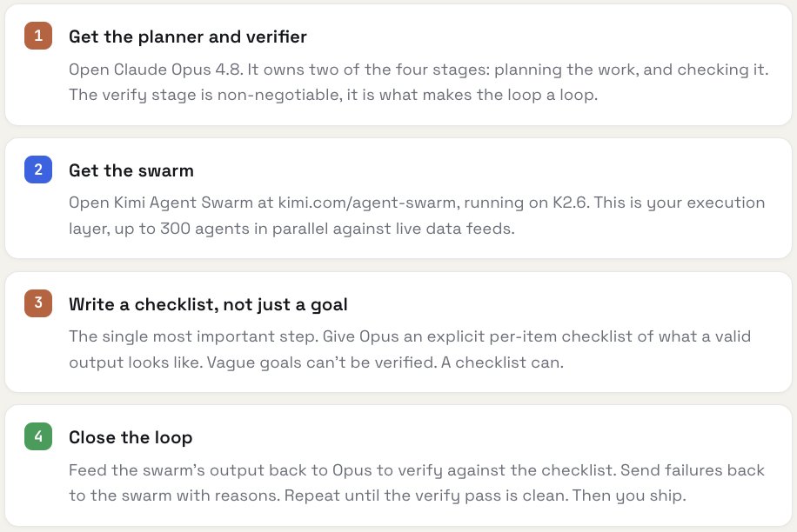The height and width of the screenshot is (532, 797).
Task: Click the 'Kimi Agent Swarm' name
Action: (x=183, y=203)
